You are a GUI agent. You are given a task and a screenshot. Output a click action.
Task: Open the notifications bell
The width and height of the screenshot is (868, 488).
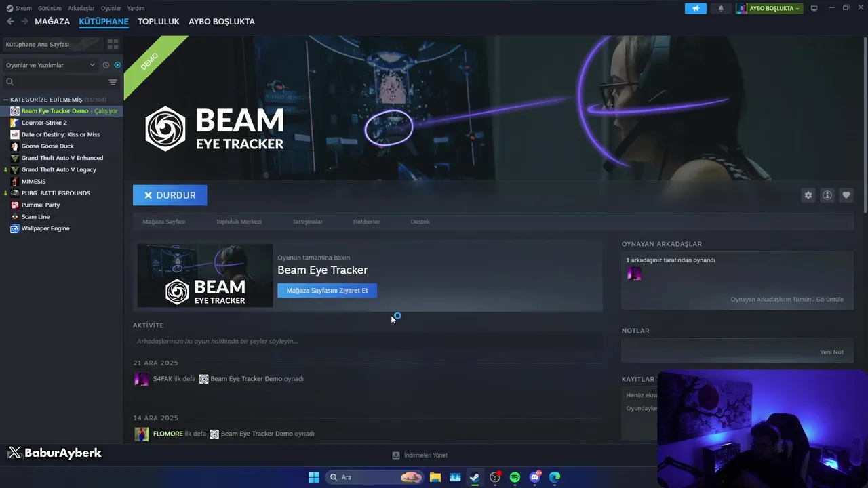pos(721,8)
